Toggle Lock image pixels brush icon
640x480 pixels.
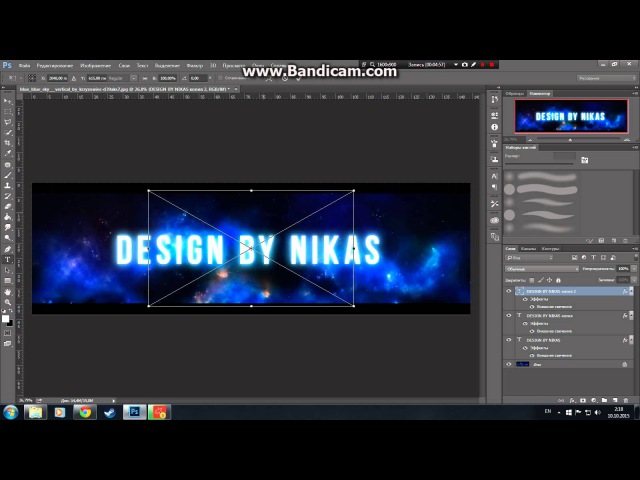(540, 280)
